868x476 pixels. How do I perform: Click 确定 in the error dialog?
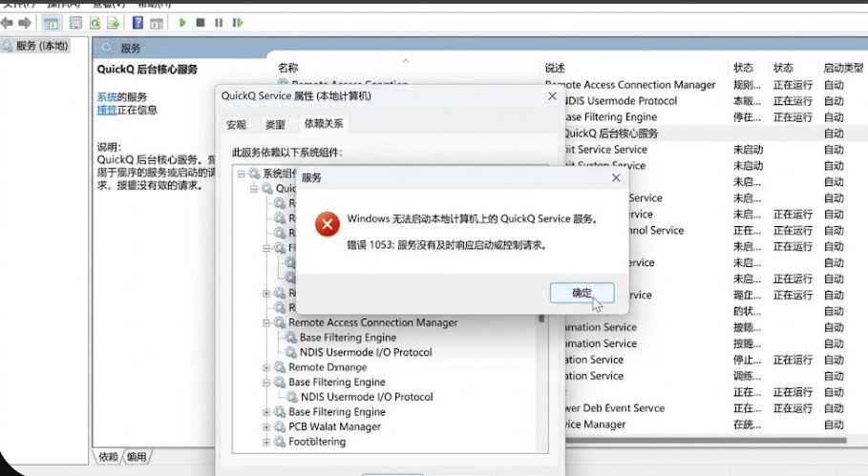[582, 293]
